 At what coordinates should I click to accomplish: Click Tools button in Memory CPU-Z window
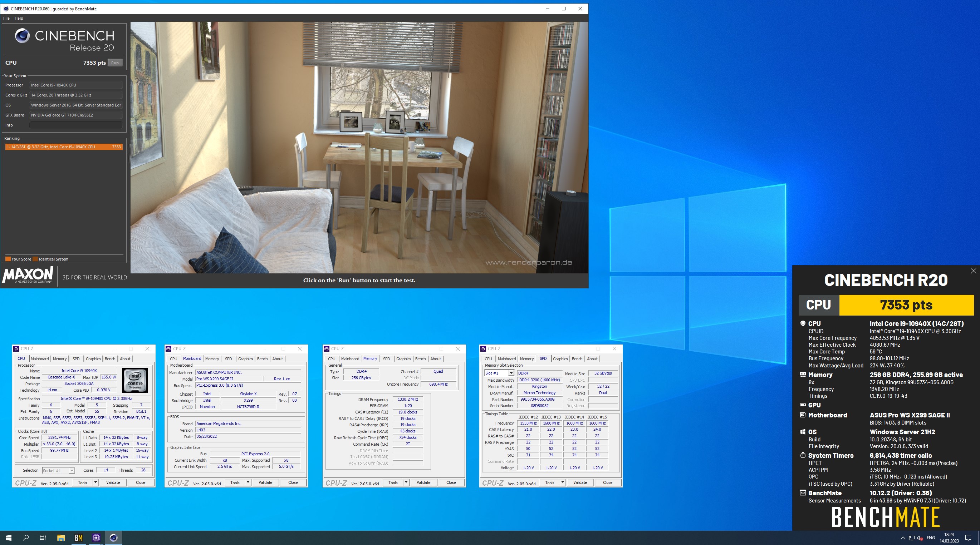tap(393, 482)
